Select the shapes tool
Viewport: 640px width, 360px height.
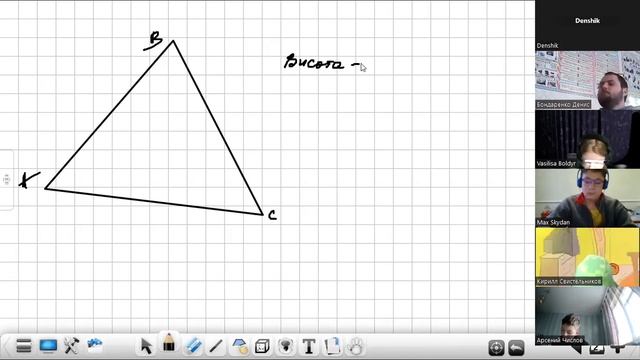tap(240, 346)
